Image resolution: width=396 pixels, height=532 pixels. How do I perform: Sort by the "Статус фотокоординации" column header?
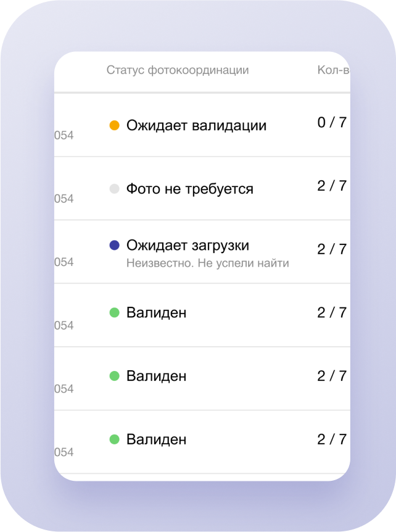(178, 70)
